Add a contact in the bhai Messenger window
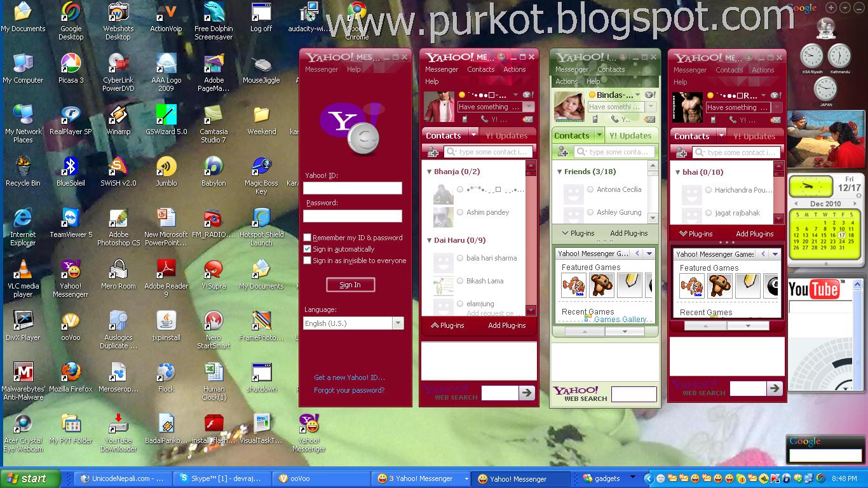The width and height of the screenshot is (868, 488). [681, 152]
